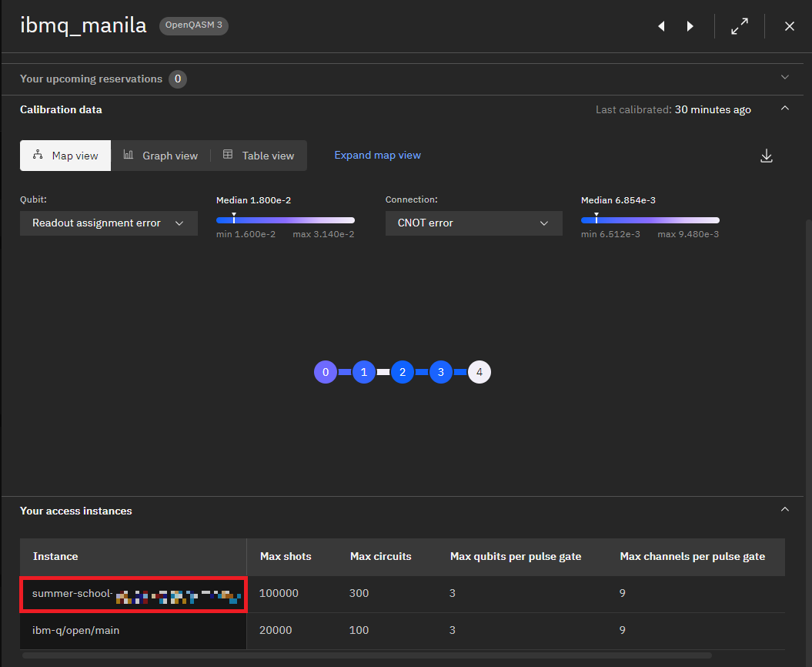This screenshot has height=667, width=812.
Task: Download the calibration data
Action: click(767, 156)
